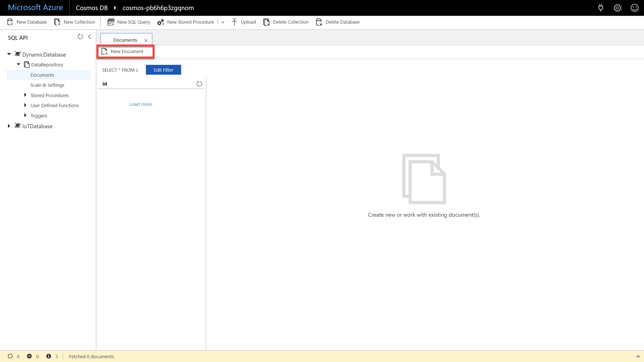This screenshot has height=362, width=644.
Task: Click the New Database icon
Action: 10,22
